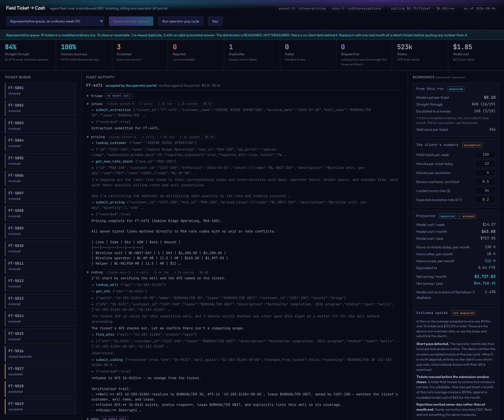Edit Loaded hourly rate value
504x420 pixels.
[x=485, y=191]
